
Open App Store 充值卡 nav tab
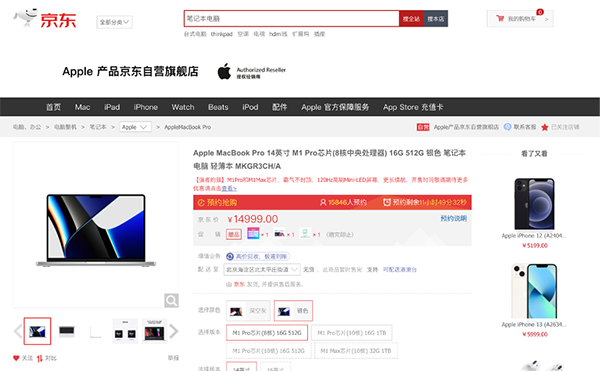coord(413,107)
